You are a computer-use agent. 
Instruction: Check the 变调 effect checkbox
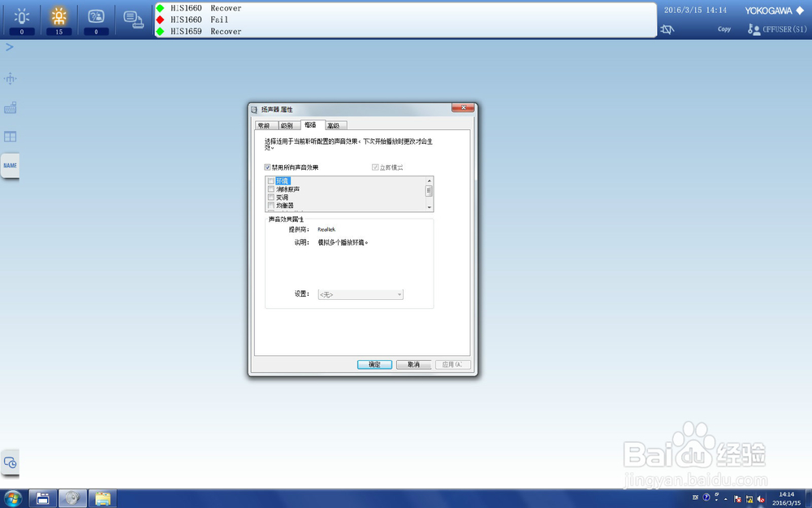point(271,198)
